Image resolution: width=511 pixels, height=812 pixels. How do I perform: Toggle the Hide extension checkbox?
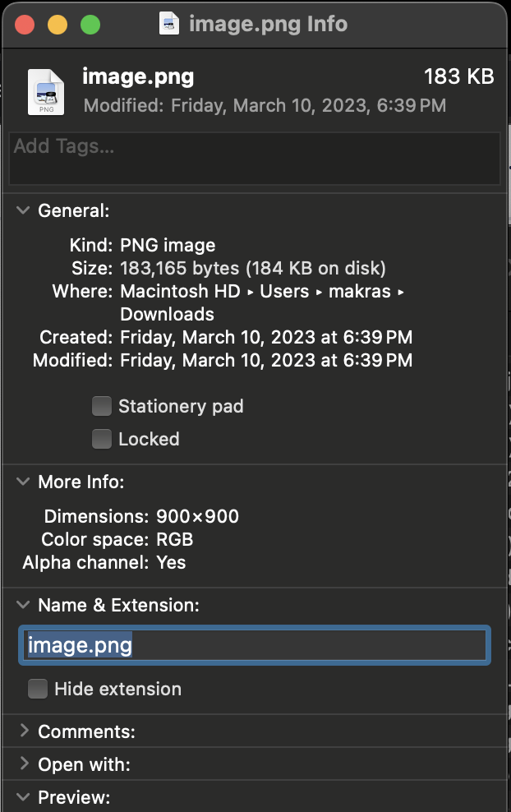coord(38,689)
